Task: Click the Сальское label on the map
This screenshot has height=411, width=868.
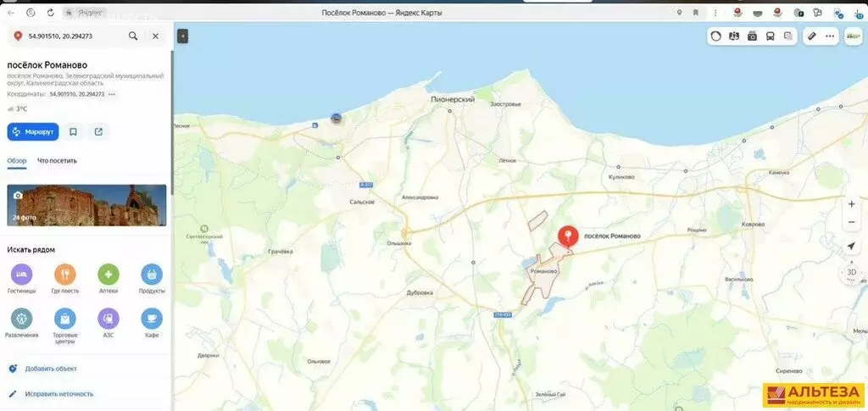Action: click(363, 202)
